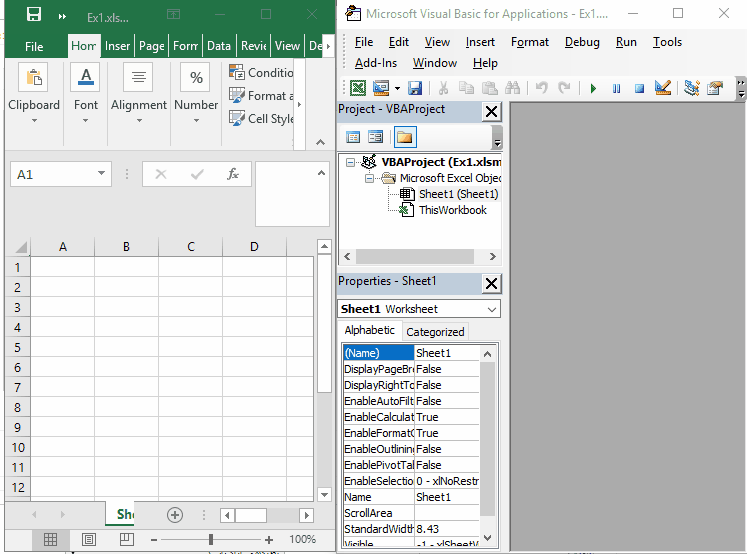Collapse Microsoft Excel Objects folder

click(369, 179)
